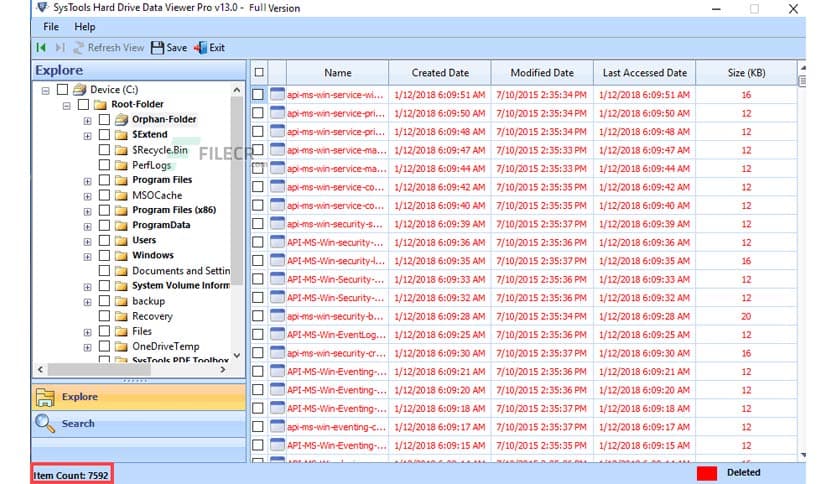Click the PerfLogs folder icon
Viewport: 836px width, 484px height.
pos(122,165)
